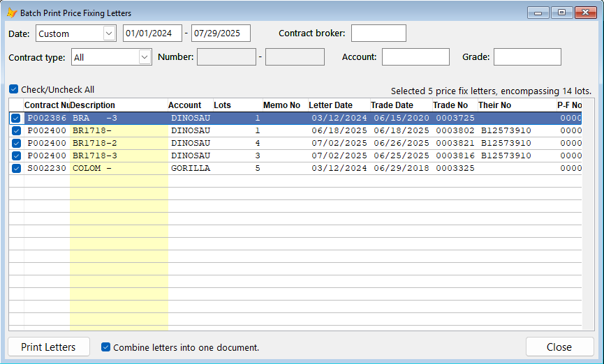Open the Contract type dropdown
Screen dimensions: 604x364
(x=145, y=57)
